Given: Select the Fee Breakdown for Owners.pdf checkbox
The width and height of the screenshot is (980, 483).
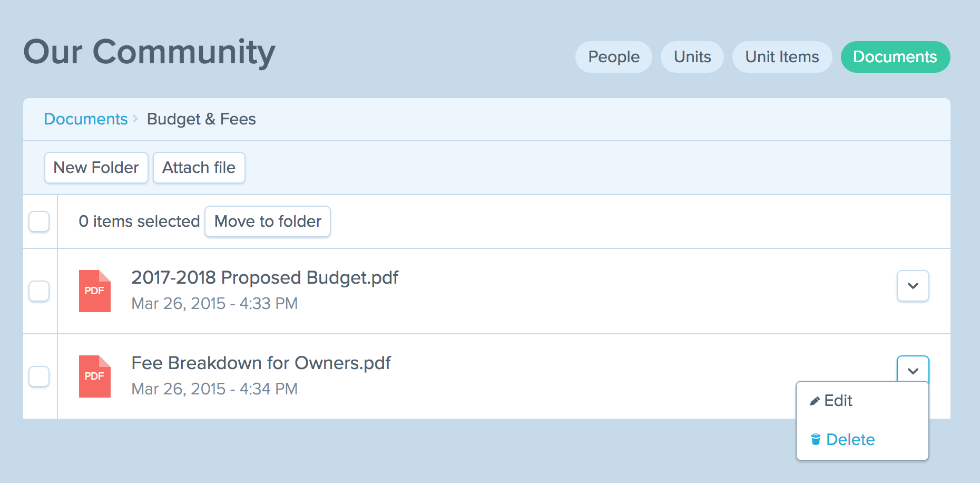Looking at the screenshot, I should pos(39,376).
